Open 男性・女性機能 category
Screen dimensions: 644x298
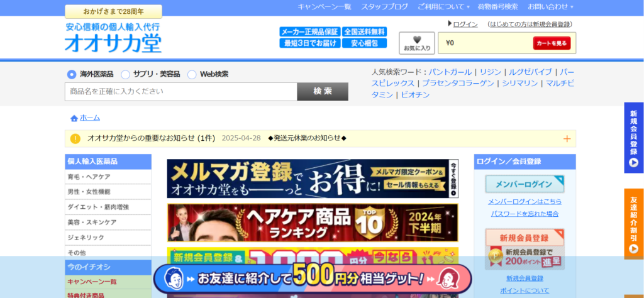pyautogui.click(x=108, y=192)
